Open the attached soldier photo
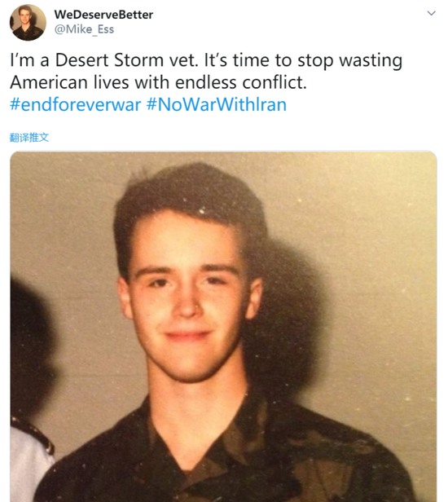Screen dimensions: 448x502 [223, 327]
